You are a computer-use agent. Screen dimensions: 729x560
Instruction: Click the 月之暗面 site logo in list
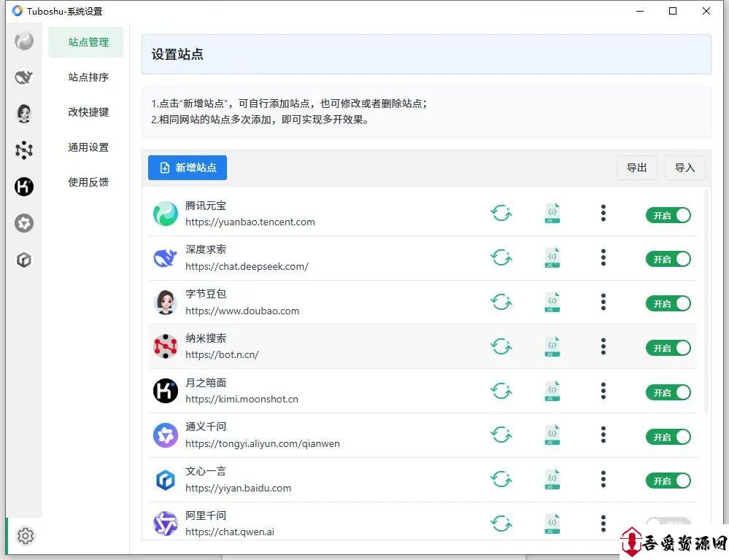coord(165,391)
